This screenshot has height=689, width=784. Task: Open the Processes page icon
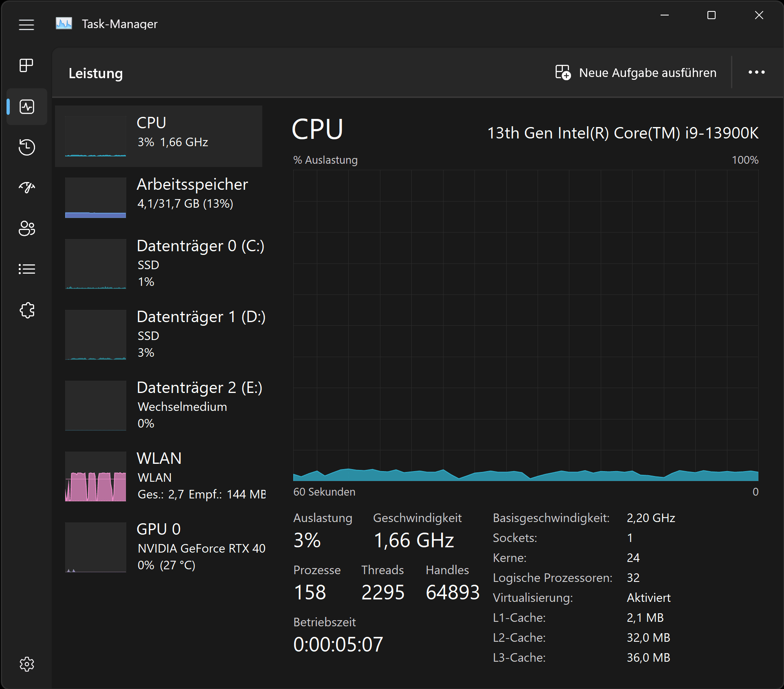tap(26, 65)
